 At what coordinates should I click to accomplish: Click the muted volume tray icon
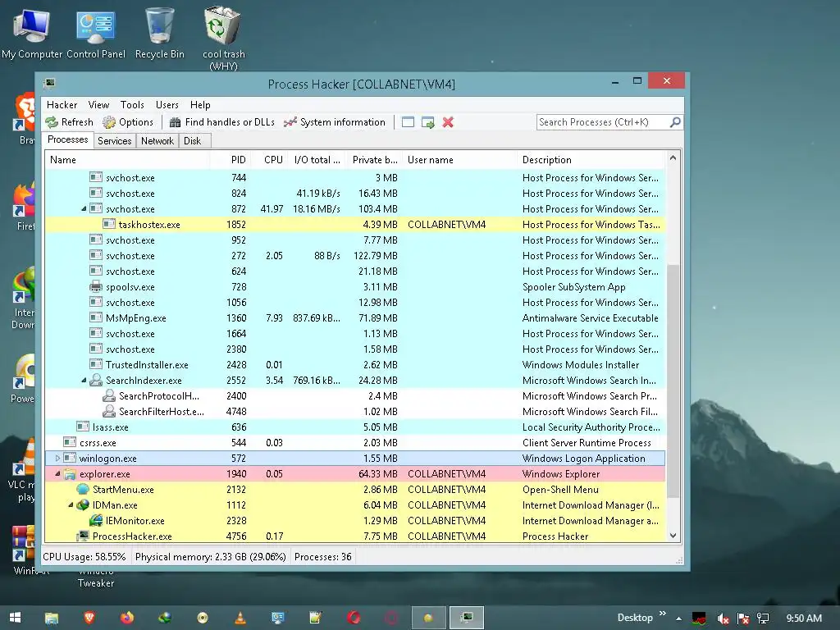(x=723, y=619)
